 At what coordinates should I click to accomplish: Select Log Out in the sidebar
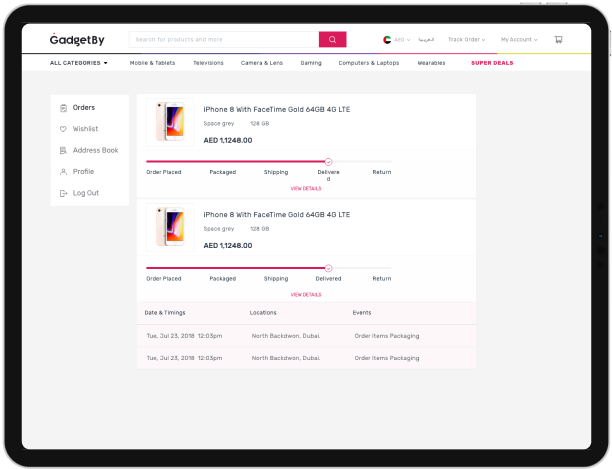tap(85, 193)
